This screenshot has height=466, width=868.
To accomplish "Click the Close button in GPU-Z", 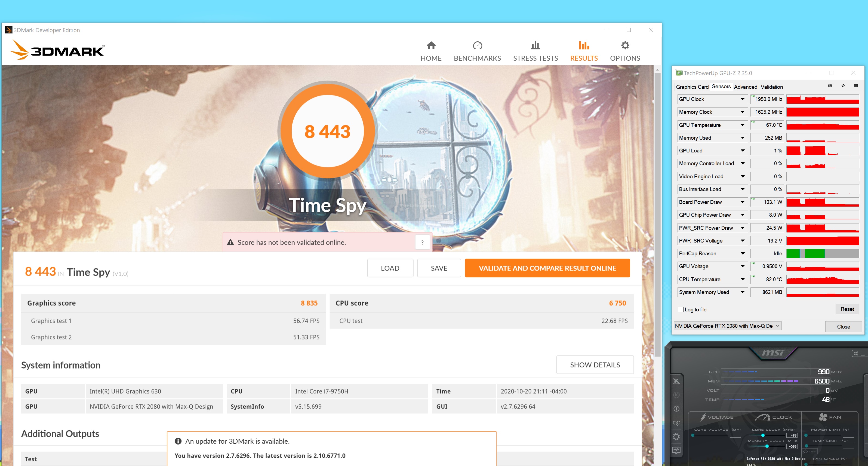I will coord(844,326).
